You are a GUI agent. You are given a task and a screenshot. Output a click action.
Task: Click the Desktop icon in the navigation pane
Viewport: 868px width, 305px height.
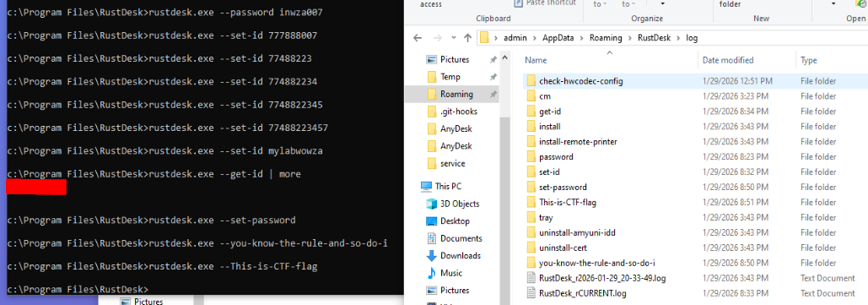(x=432, y=221)
